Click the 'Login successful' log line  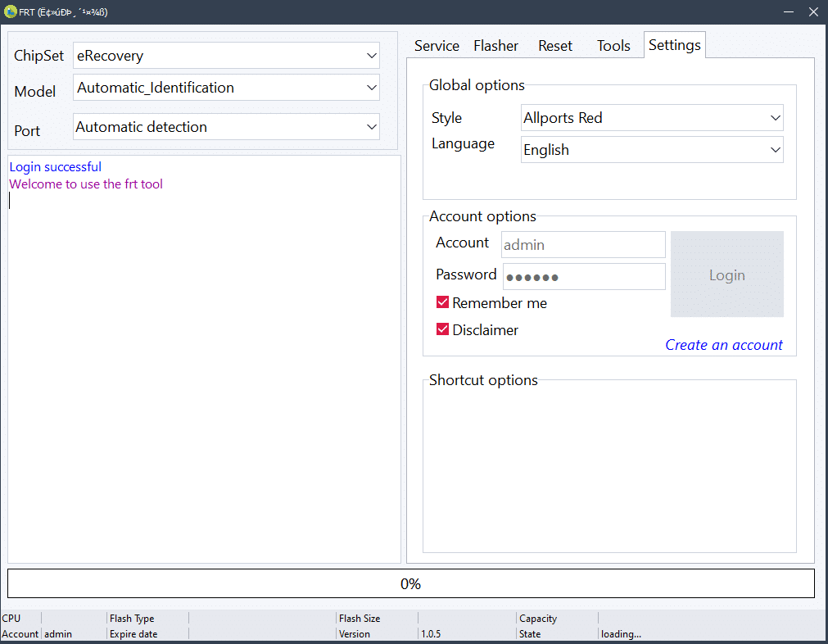56,167
